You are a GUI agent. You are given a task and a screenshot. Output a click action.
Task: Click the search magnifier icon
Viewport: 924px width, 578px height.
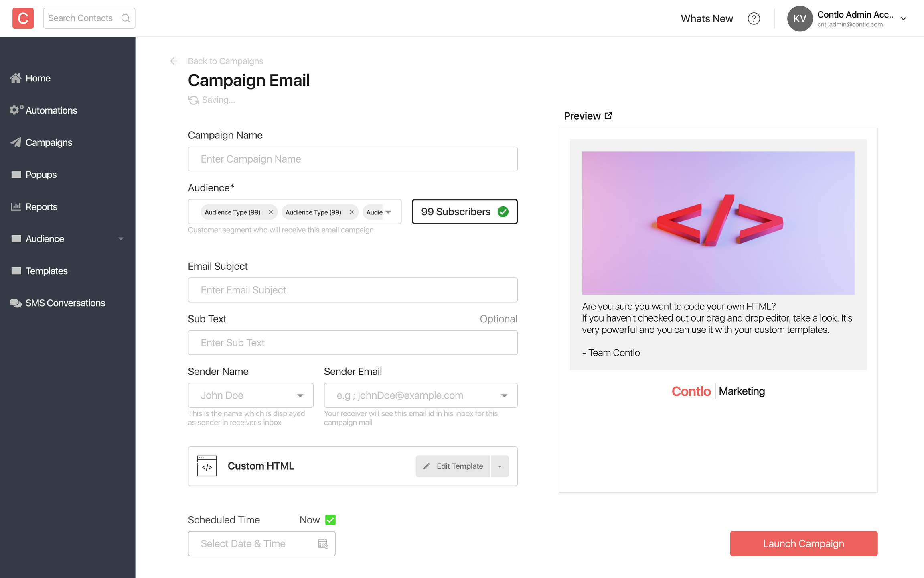pyautogui.click(x=126, y=18)
